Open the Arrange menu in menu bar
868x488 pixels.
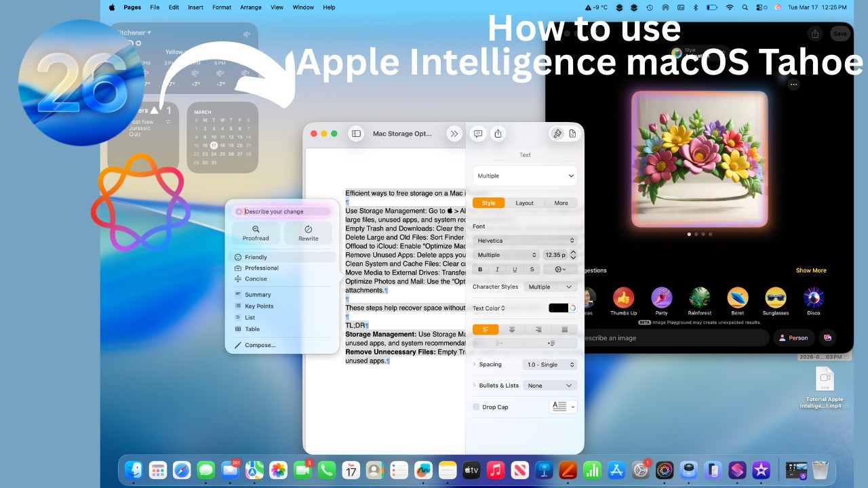coord(250,7)
